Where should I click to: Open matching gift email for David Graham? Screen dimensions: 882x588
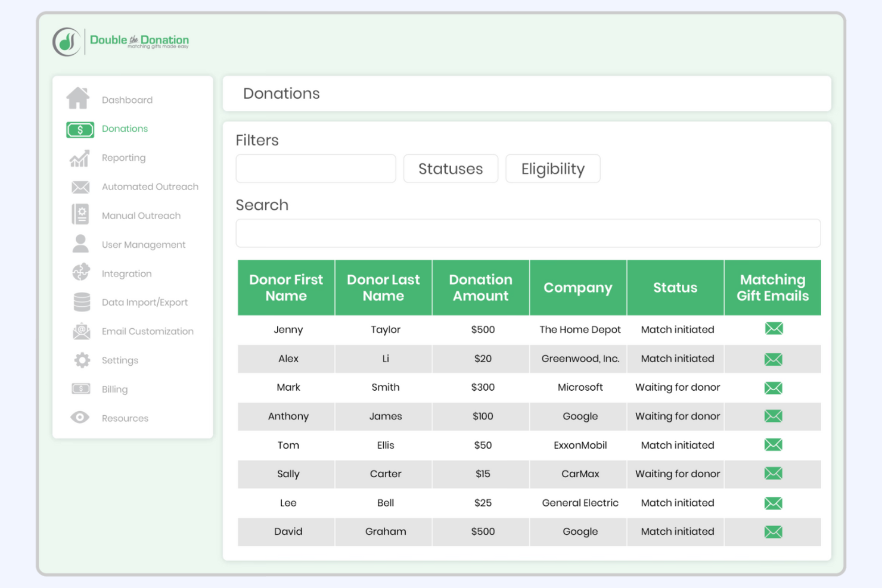(x=774, y=532)
